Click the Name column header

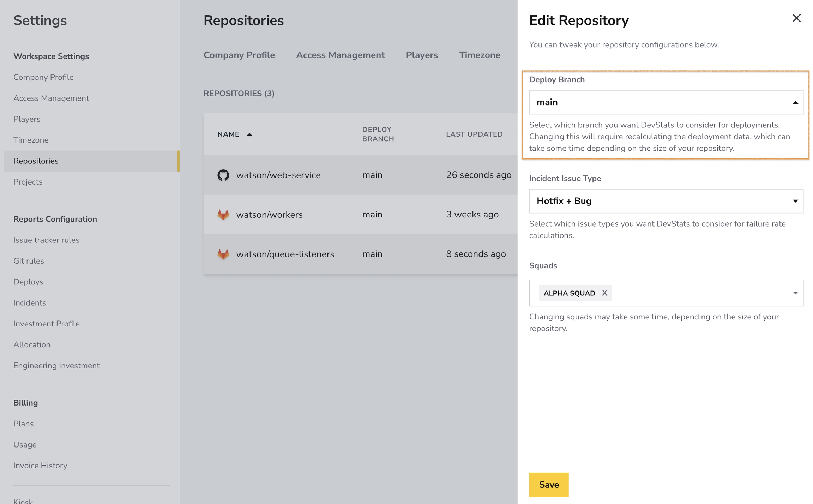(228, 134)
